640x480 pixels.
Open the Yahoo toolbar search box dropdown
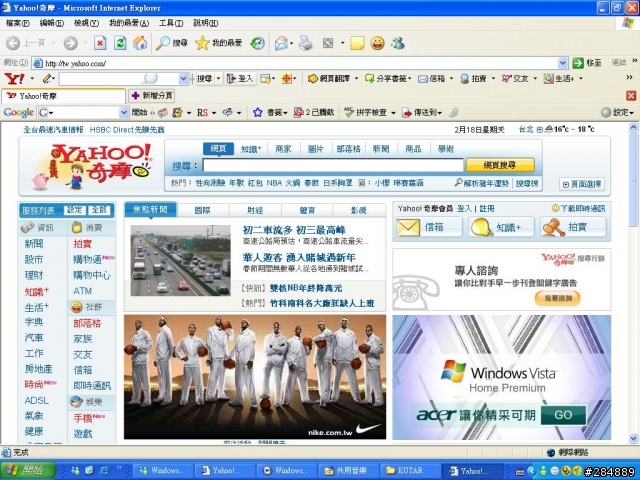183,78
